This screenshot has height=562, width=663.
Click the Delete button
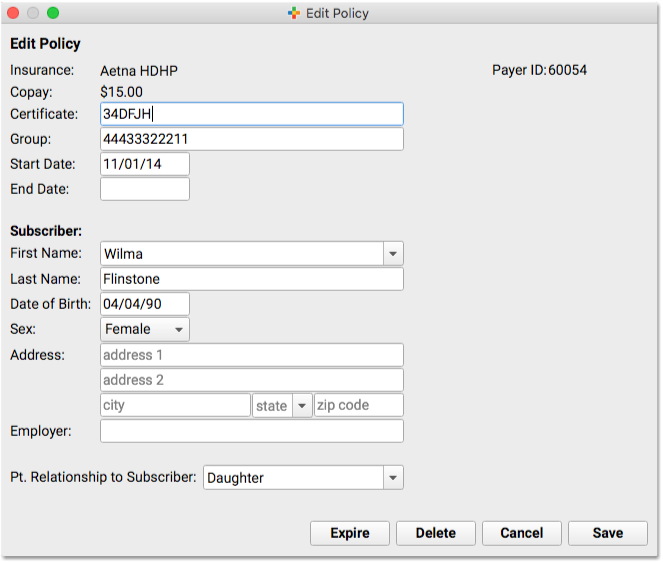point(436,533)
